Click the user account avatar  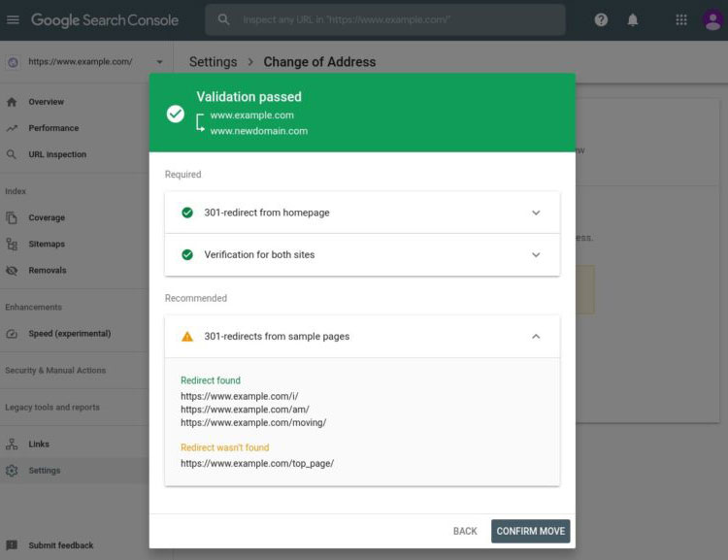(712, 19)
